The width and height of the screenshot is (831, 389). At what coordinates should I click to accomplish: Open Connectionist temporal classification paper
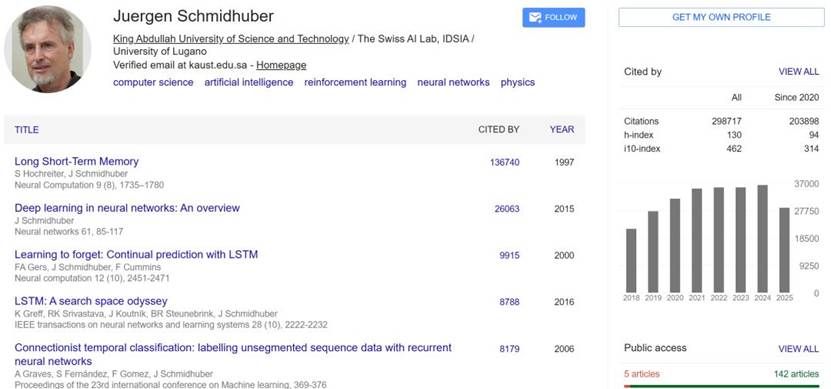click(233, 355)
